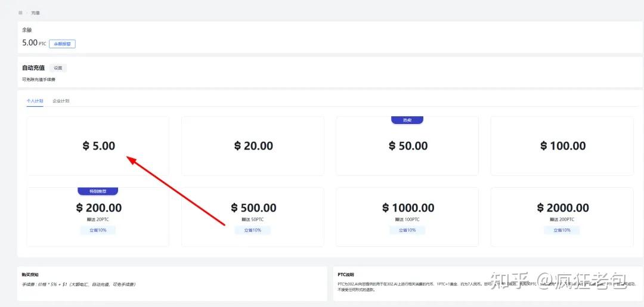The width and height of the screenshot is (644, 307).
Task: Click the 立省10% tag under $500.00
Action: pyautogui.click(x=253, y=230)
